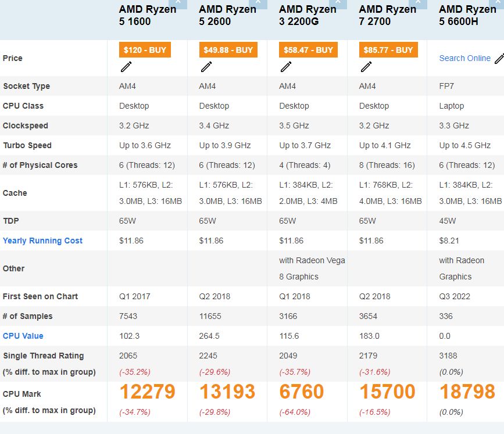Click the 3188 single thread rating

(x=448, y=356)
